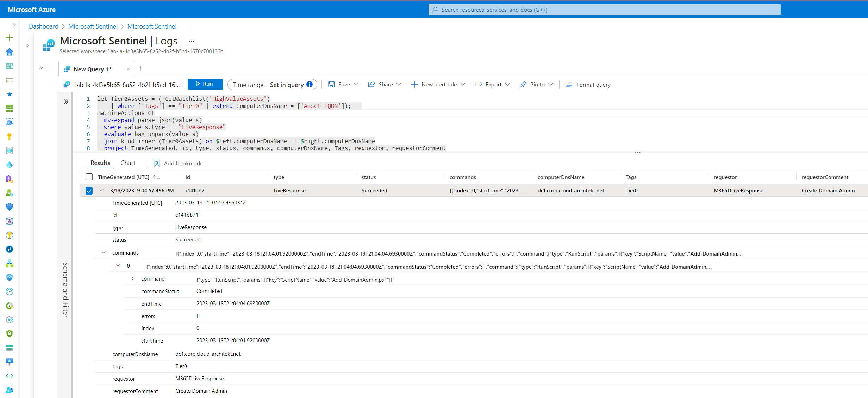
Task: Open the All resources green grid icon
Action: click(10, 108)
